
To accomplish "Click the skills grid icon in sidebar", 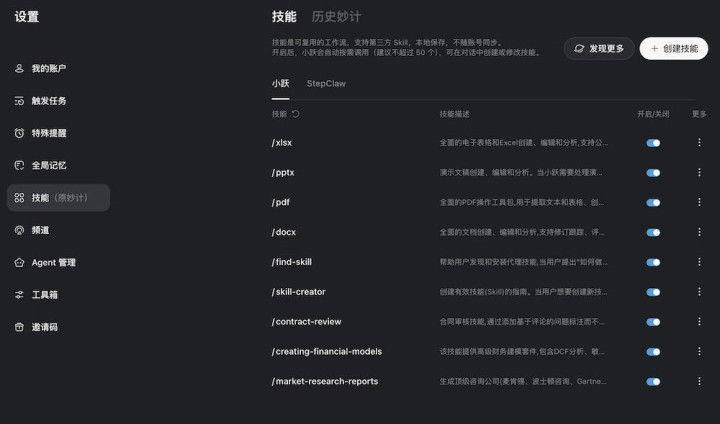I will pyautogui.click(x=19, y=198).
